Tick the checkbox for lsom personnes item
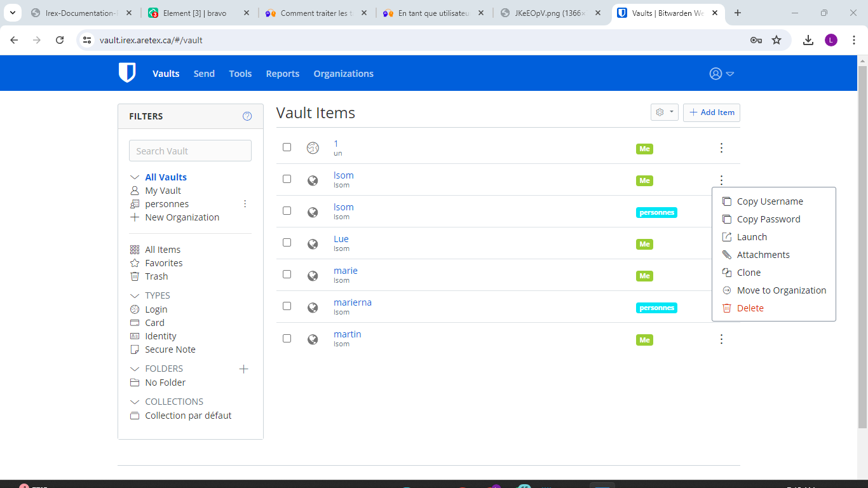The width and height of the screenshot is (868, 488). (287, 210)
